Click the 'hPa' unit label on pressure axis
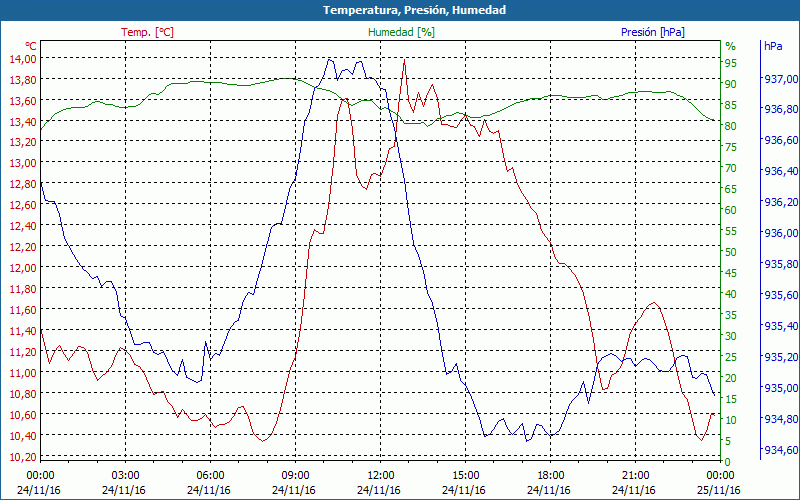The height and width of the screenshot is (500, 800). [773, 46]
